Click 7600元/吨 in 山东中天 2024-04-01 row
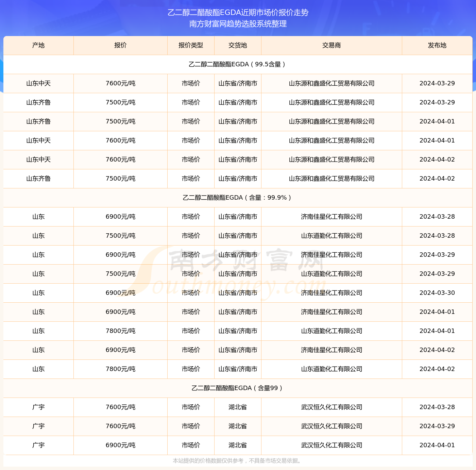This screenshot has width=476, height=470. click(120, 140)
